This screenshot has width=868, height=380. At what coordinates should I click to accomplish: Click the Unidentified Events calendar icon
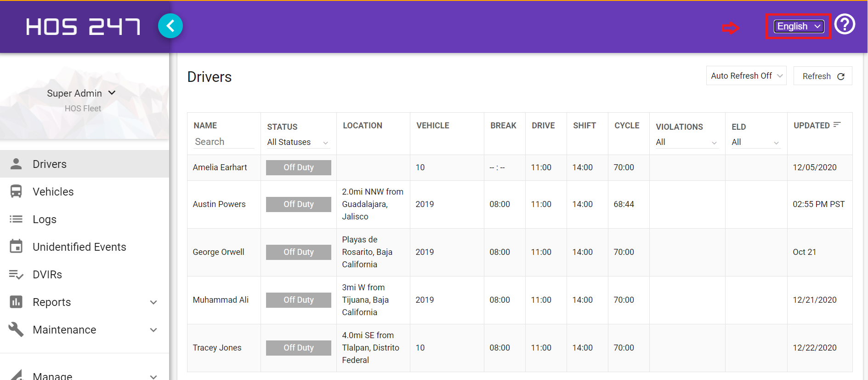[x=16, y=247]
